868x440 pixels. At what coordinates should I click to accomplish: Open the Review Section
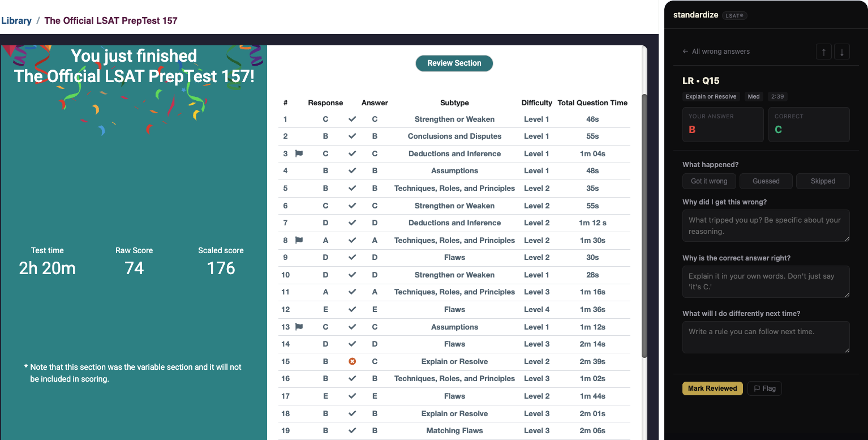click(454, 63)
